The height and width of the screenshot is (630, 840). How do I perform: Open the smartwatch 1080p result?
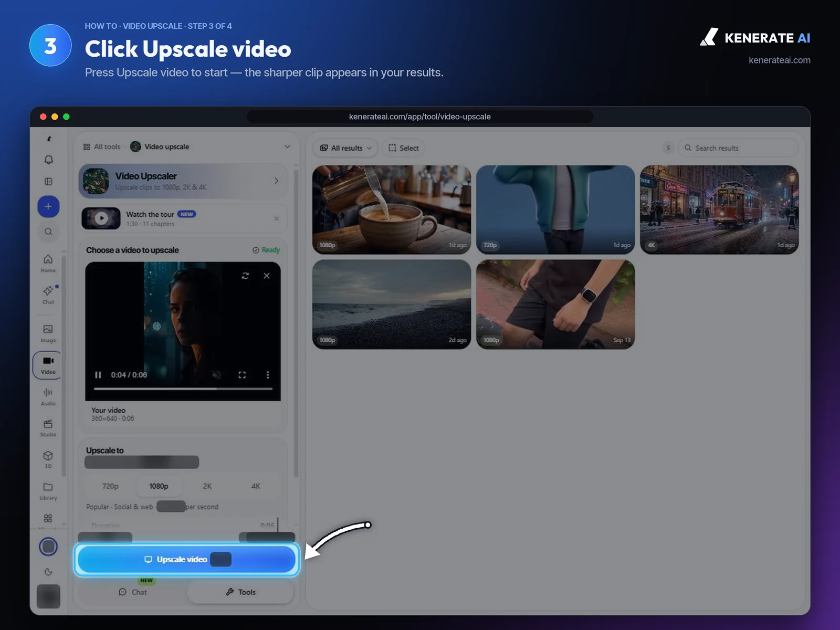(555, 304)
